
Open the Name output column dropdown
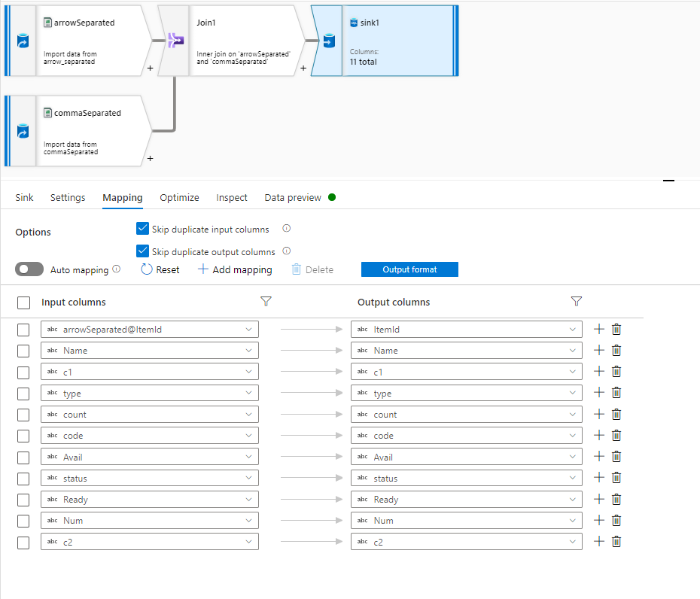[x=467, y=351]
